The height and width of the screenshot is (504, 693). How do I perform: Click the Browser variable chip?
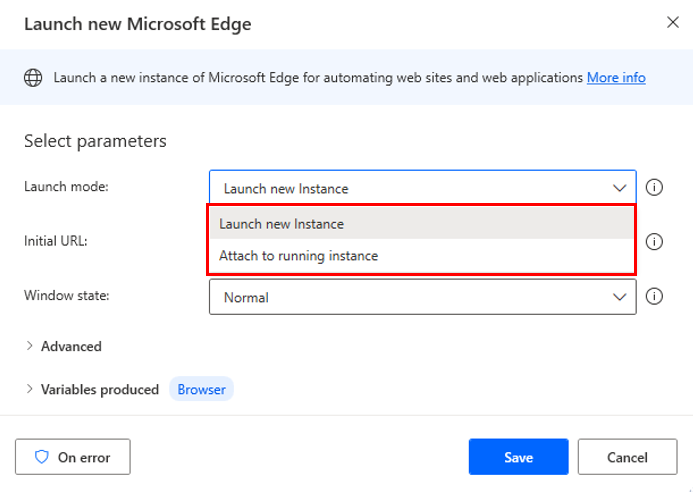coord(202,389)
